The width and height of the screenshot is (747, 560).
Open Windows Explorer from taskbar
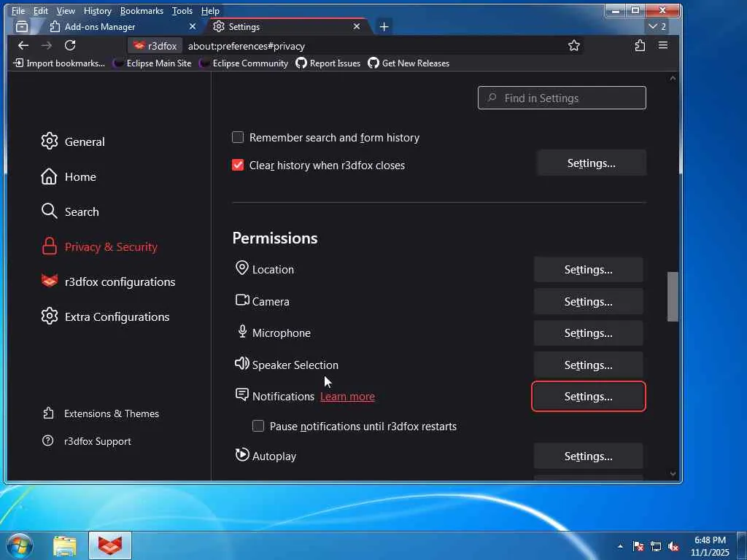click(65, 546)
